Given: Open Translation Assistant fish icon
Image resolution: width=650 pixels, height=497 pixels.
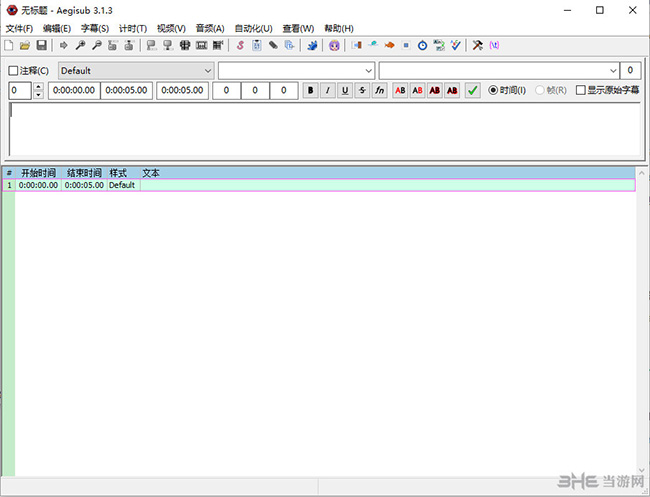Looking at the screenshot, I should [x=389, y=45].
